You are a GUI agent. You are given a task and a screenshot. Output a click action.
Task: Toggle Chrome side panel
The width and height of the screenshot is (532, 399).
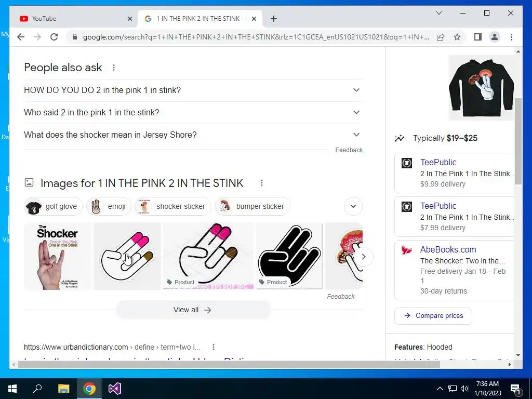coord(478,37)
